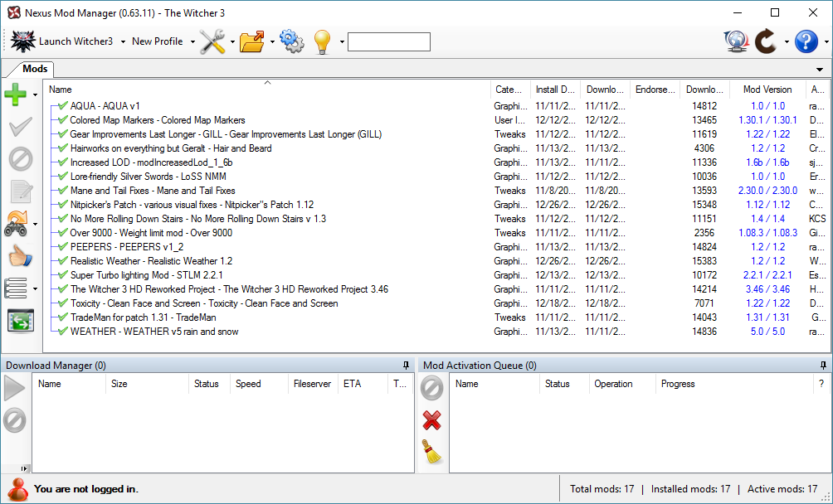Click the category list view icon

pos(16,288)
